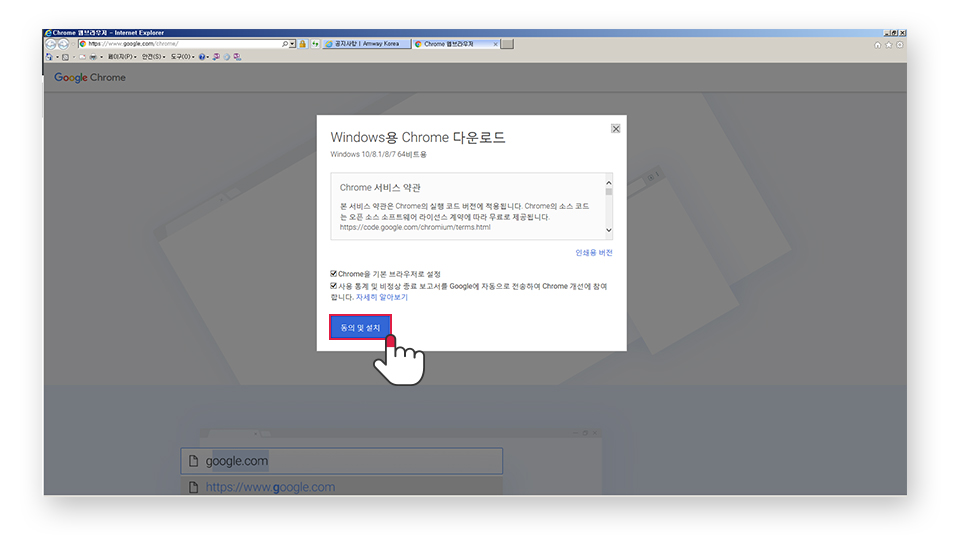Toggle Chrome을 기본 브라우저로 설정 checkbox
Screen dimensions: 973x542
tap(334, 274)
